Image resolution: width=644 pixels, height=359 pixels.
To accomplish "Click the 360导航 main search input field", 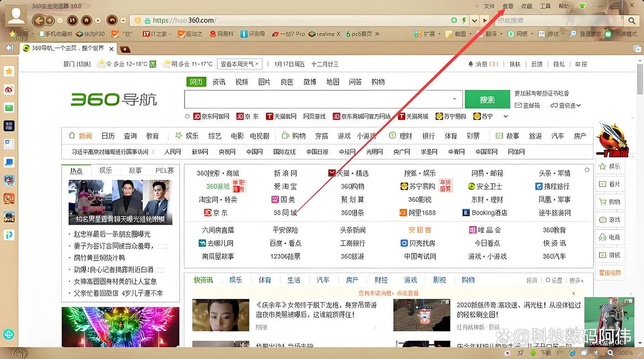I will click(x=314, y=99).
